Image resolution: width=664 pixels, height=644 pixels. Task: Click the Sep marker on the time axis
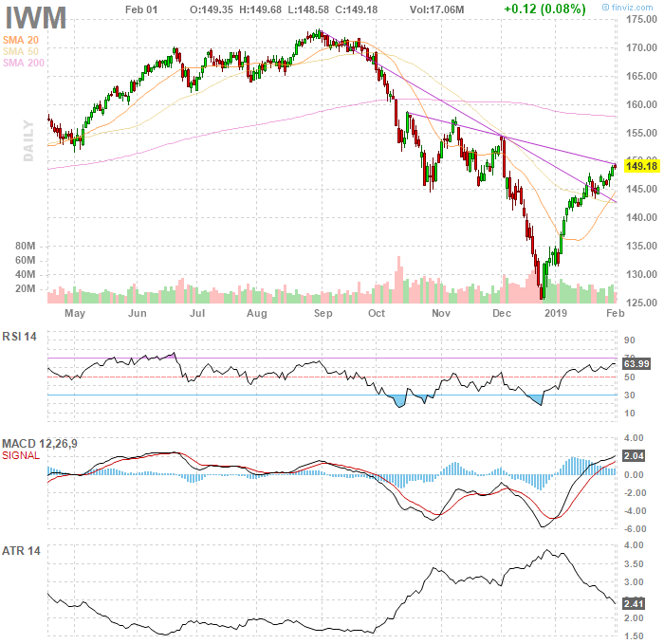pos(323,312)
